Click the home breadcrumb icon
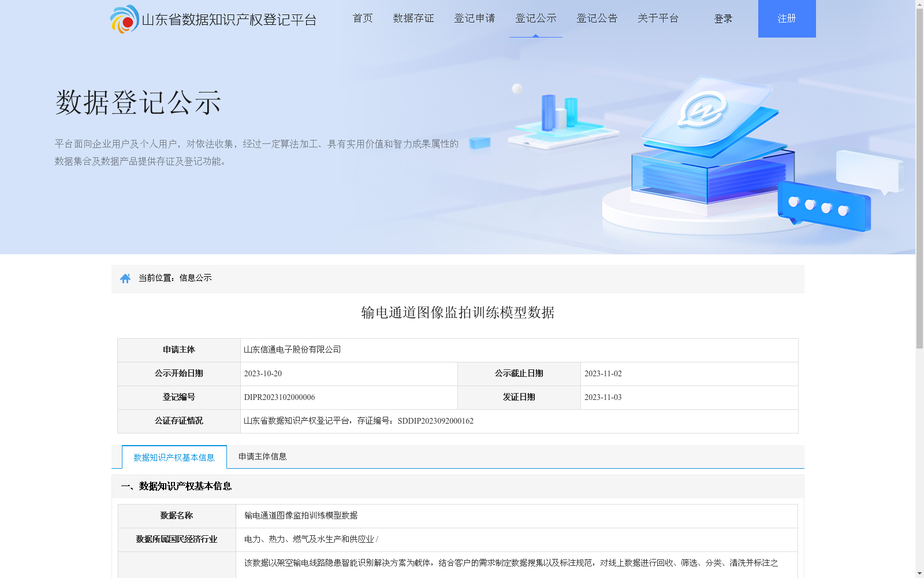Viewport: 924px width, 578px height. [x=125, y=279]
